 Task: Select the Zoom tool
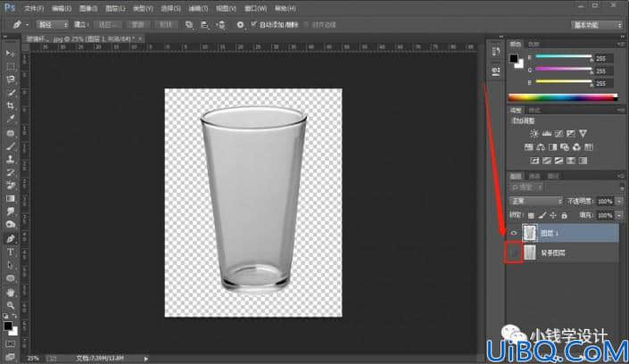[11, 305]
